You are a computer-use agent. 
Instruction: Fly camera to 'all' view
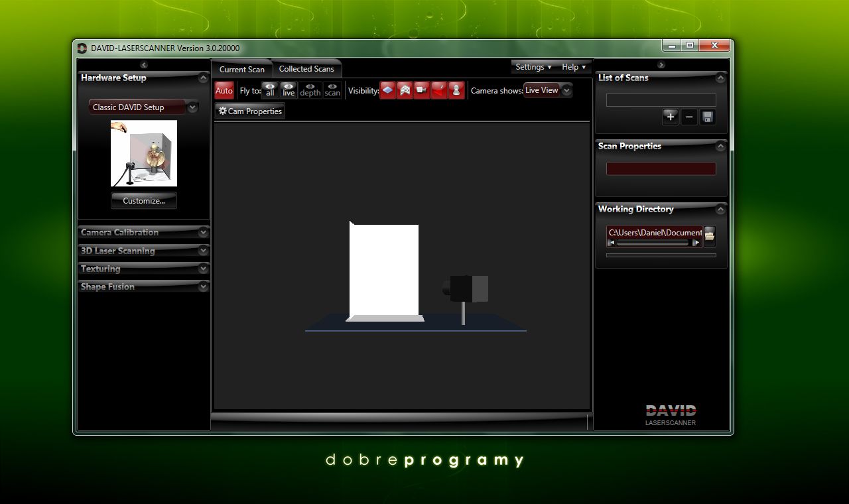coord(270,90)
